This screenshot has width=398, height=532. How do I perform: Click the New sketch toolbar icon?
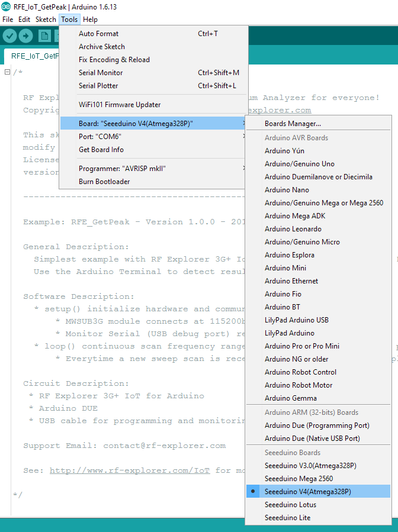pos(44,36)
